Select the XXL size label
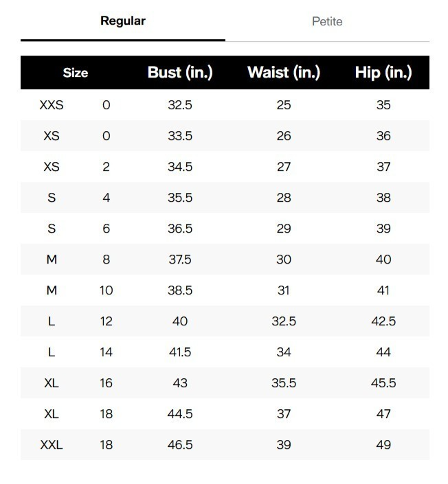The image size is (448, 484). [52, 445]
